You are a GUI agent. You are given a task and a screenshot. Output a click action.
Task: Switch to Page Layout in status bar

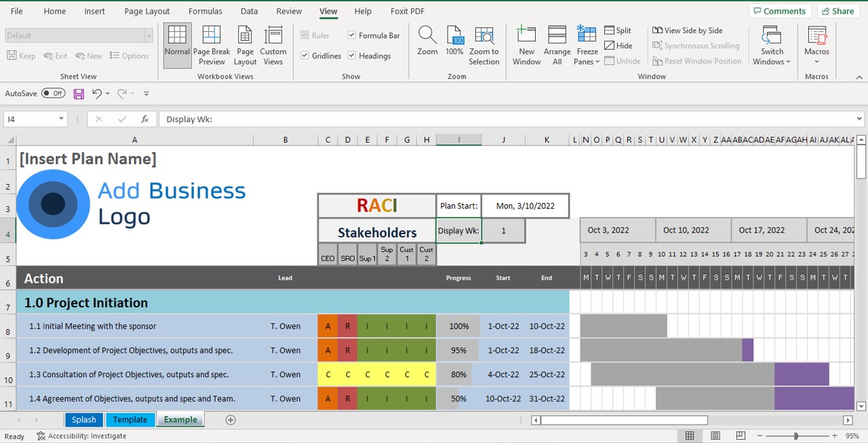pyautogui.click(x=715, y=436)
